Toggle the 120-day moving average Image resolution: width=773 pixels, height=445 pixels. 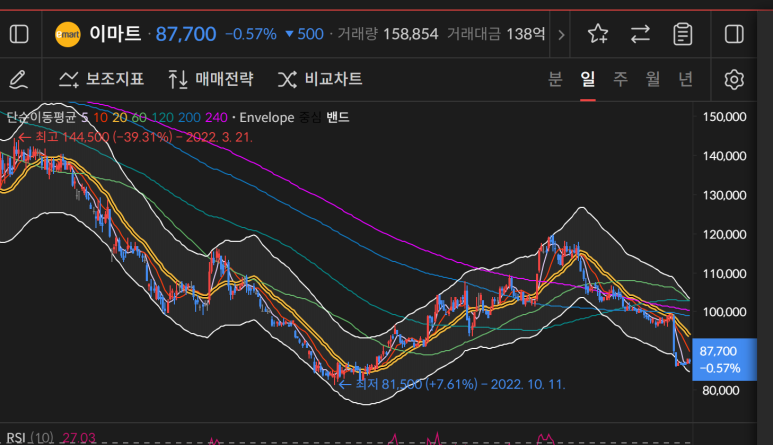(162, 117)
